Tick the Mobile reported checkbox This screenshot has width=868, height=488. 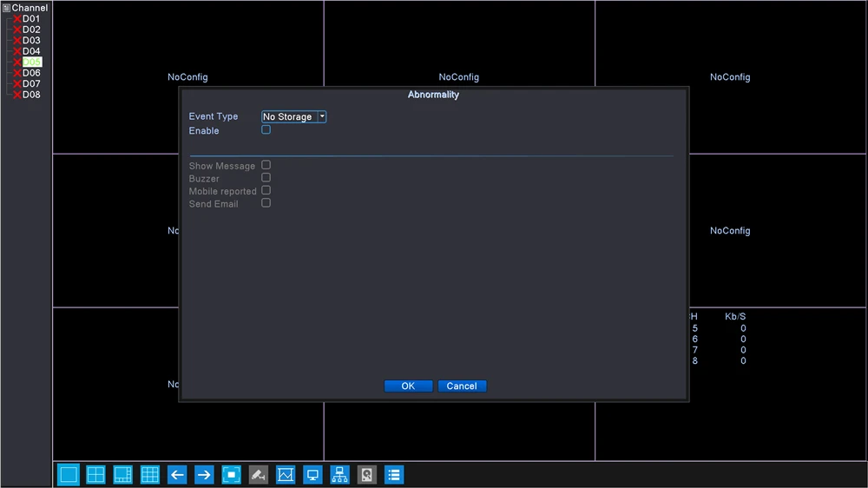(x=266, y=190)
